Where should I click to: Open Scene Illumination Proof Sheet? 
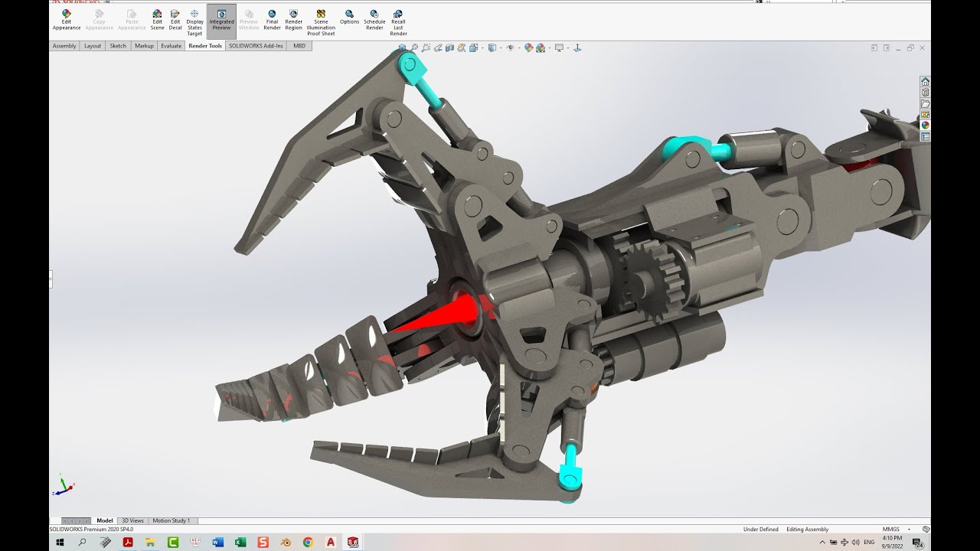(x=321, y=22)
